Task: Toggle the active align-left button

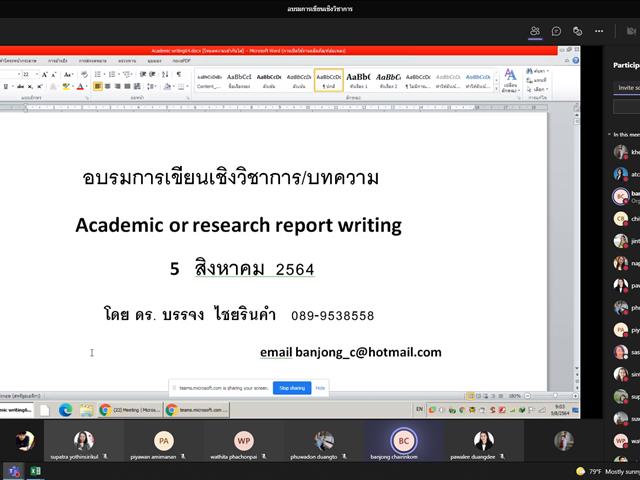Action: (98, 87)
